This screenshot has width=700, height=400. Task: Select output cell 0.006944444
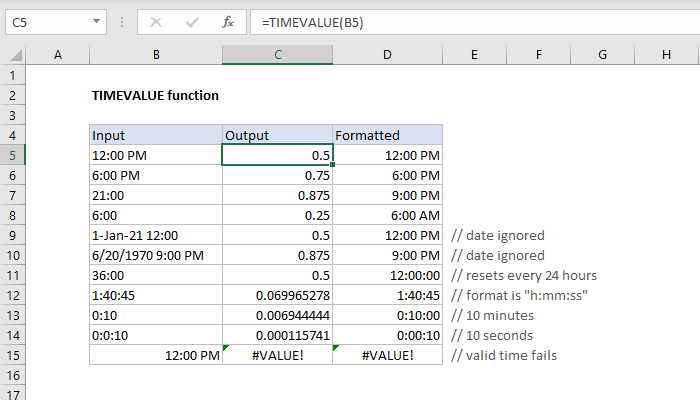pyautogui.click(x=277, y=316)
